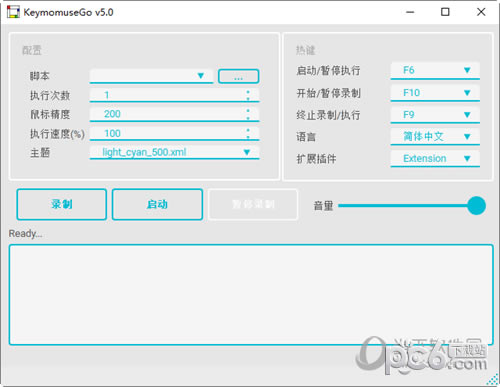Viewport: 500px width, 387px height.
Task: Click the 启动 launch button
Action: click(157, 204)
